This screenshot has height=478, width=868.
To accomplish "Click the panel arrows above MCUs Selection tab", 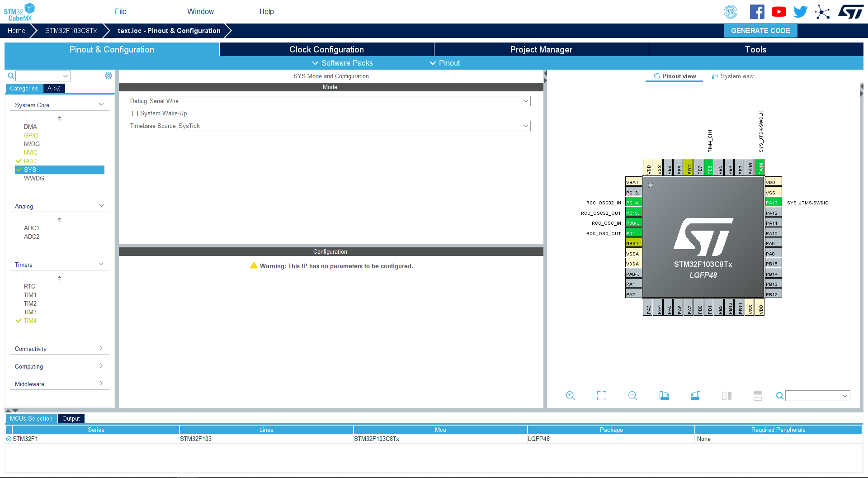I will click(12, 411).
